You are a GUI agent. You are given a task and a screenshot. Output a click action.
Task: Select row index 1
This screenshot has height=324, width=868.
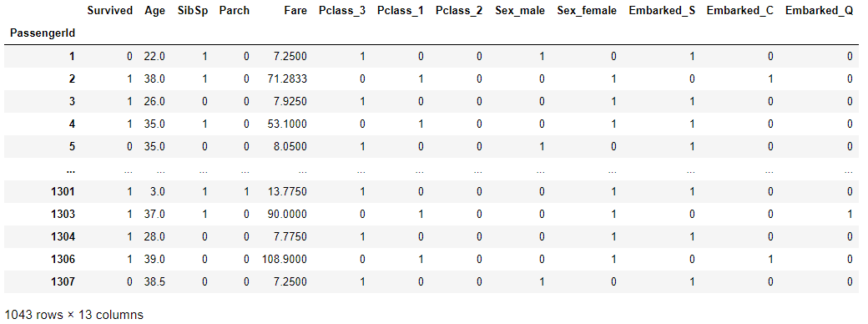tap(72, 56)
